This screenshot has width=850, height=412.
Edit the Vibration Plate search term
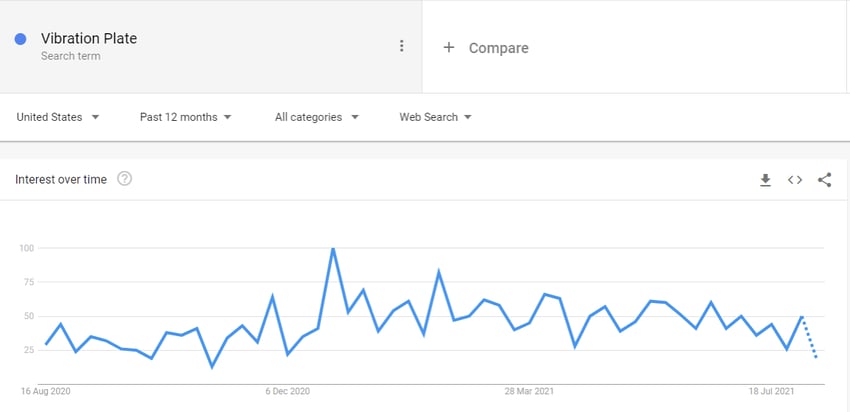click(x=89, y=38)
